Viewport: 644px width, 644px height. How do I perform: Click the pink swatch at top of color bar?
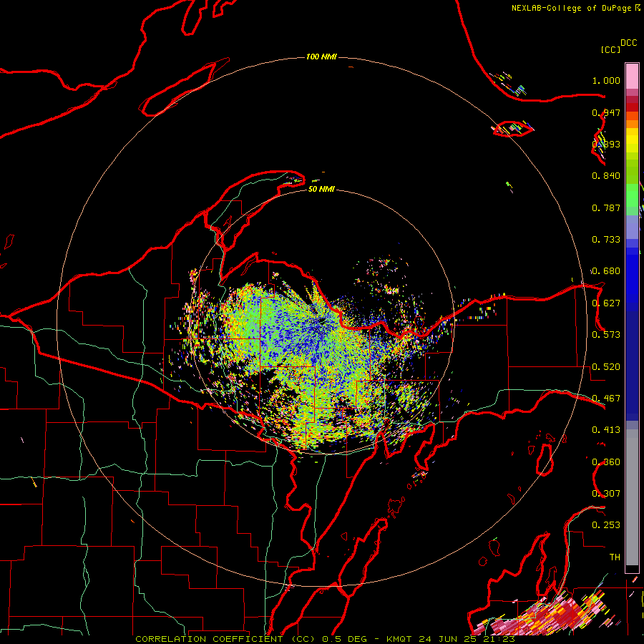coord(632,76)
